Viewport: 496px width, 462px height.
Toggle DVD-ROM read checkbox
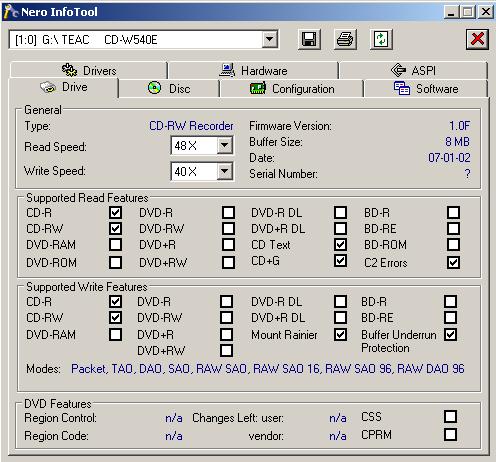[x=115, y=262]
